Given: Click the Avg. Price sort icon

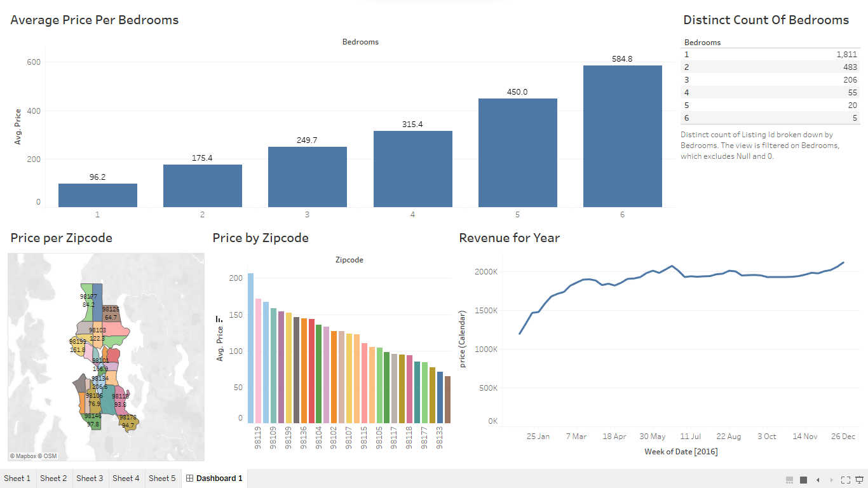Looking at the screenshot, I should click(x=219, y=319).
